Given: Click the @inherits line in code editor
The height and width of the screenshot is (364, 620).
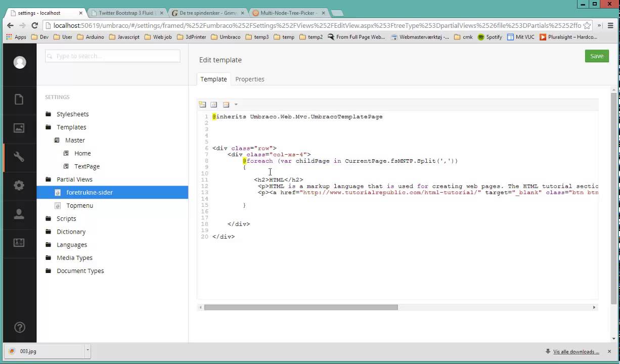Looking at the screenshot, I should click(x=297, y=117).
